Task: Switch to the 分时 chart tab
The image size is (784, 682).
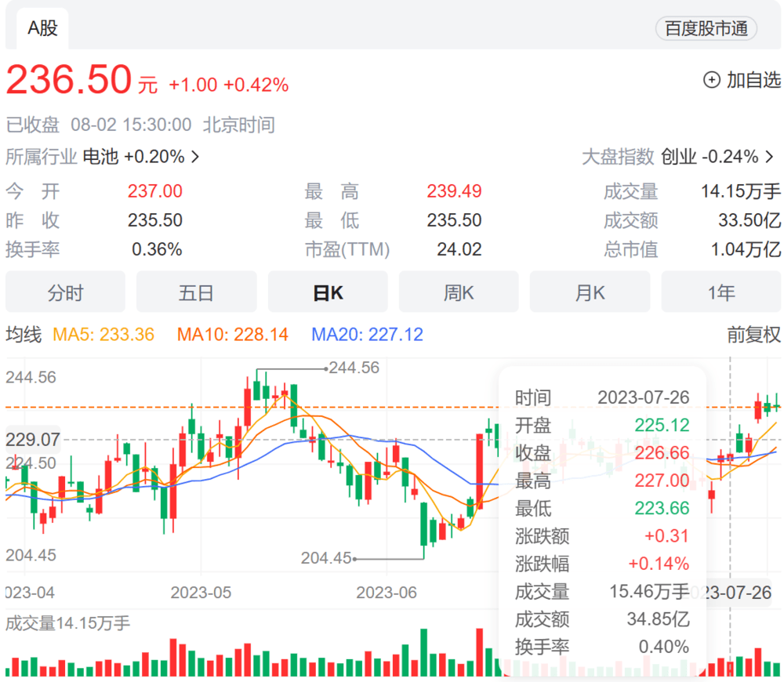Action: [x=65, y=292]
